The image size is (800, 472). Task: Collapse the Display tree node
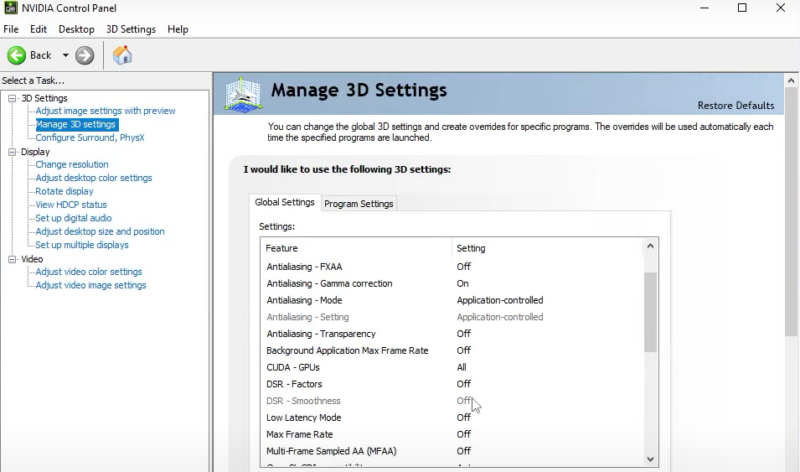pos(12,152)
